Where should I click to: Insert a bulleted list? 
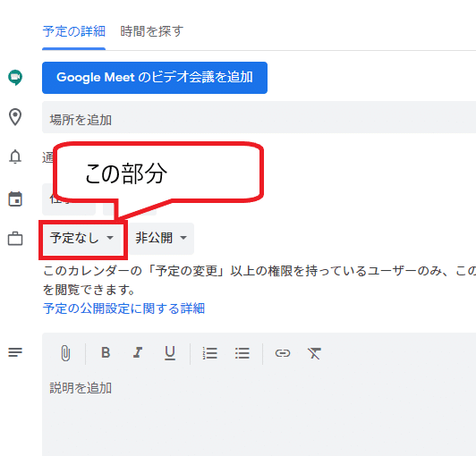[242, 353]
